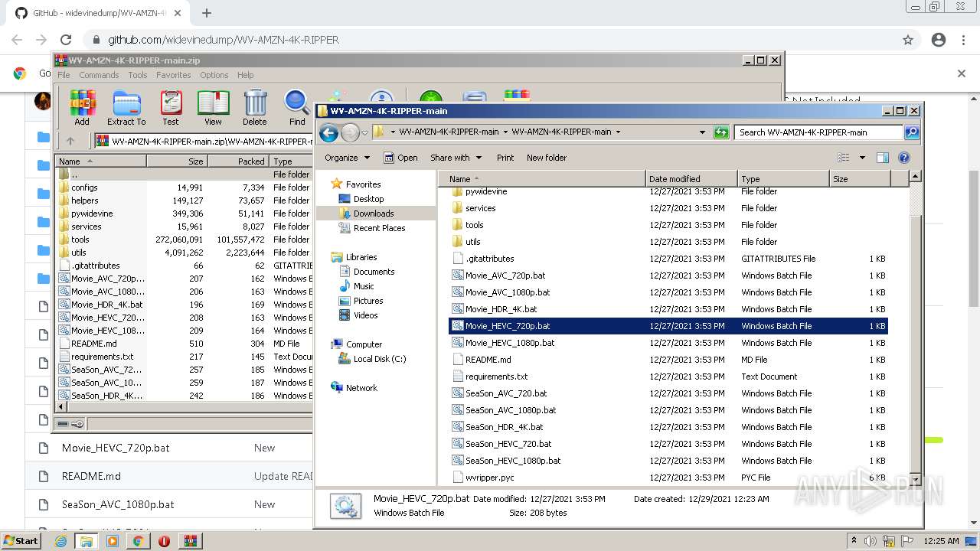The image size is (980, 551).
Task: Go back in Explorer window
Action: click(x=329, y=132)
